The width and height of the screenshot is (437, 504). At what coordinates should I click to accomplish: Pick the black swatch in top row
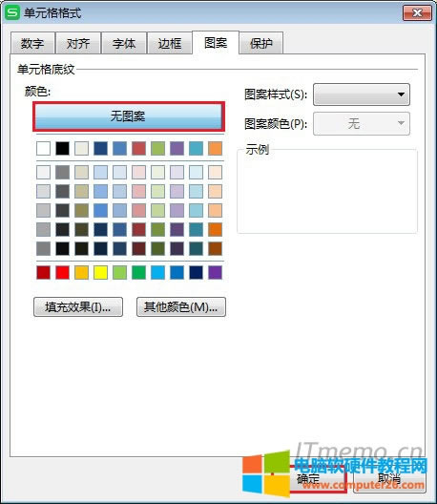(62, 149)
